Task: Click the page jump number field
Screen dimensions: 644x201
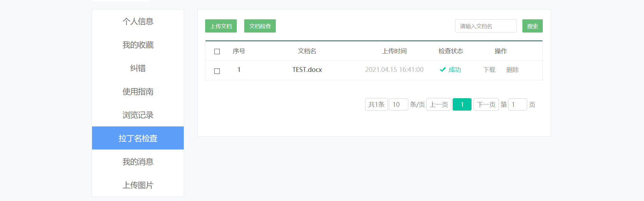Action: 517,104
